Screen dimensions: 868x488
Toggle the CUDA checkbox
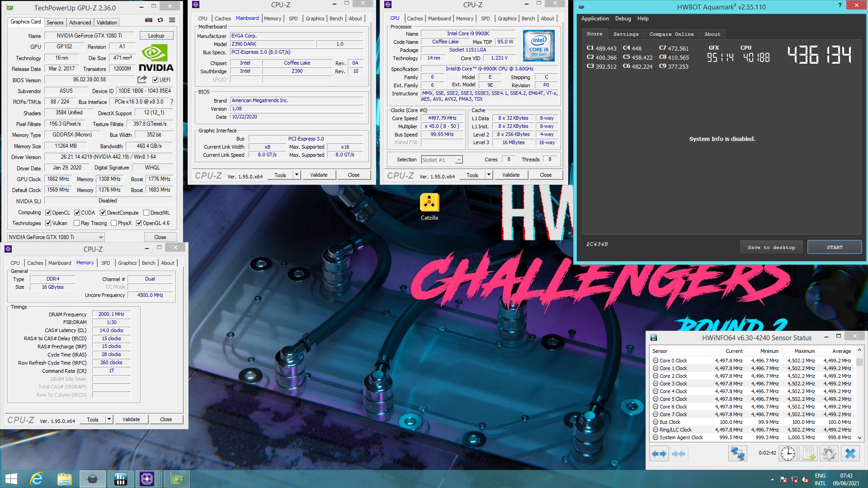click(x=77, y=213)
